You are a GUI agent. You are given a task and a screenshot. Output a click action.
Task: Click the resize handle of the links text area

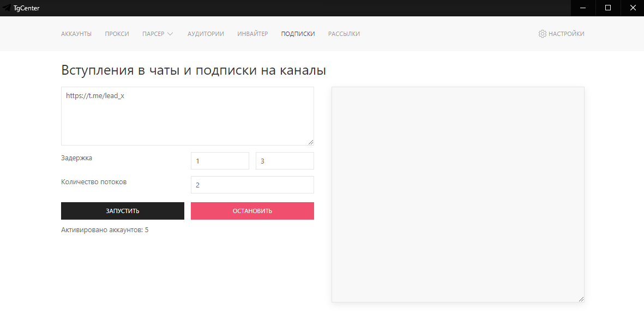pyautogui.click(x=311, y=142)
